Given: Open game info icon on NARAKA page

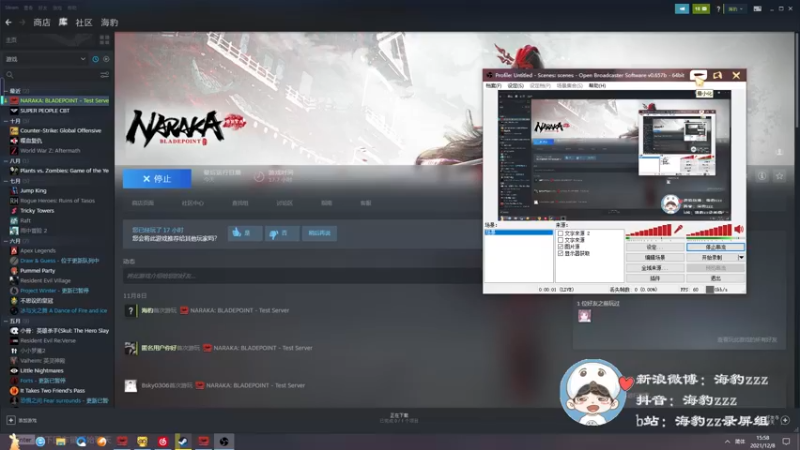Looking at the screenshot, I should point(762,176).
